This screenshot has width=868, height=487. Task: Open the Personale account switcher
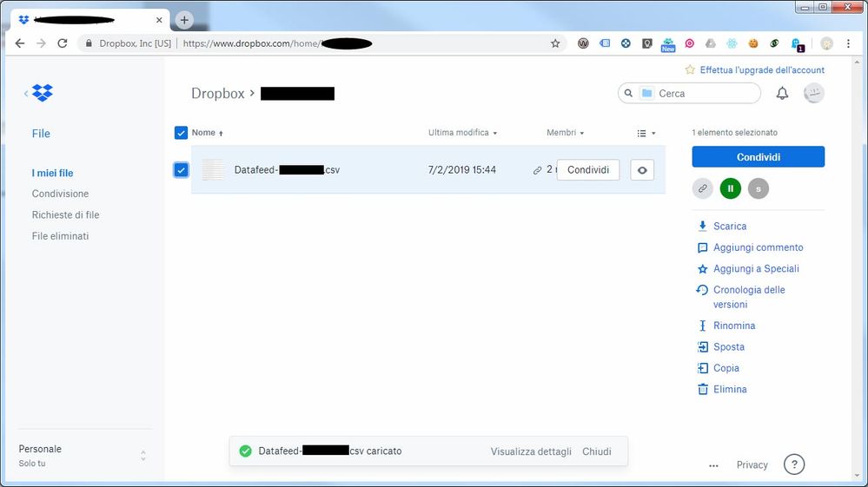tap(83, 456)
